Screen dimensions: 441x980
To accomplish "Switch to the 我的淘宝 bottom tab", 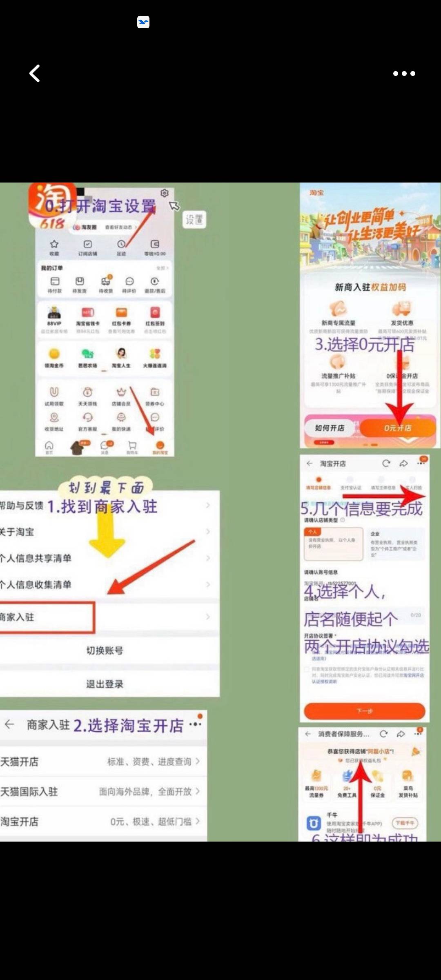I will (160, 447).
